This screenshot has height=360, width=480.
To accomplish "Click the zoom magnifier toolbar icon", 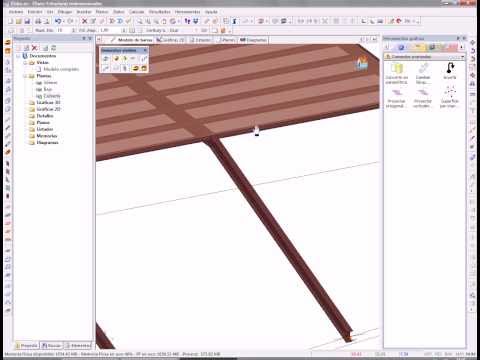I will click(x=140, y=21).
